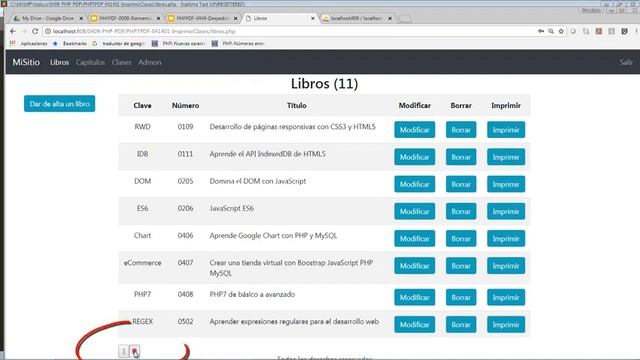The image size is (640, 360).
Task: Go back with the browser back arrow
Action: pos(13,31)
